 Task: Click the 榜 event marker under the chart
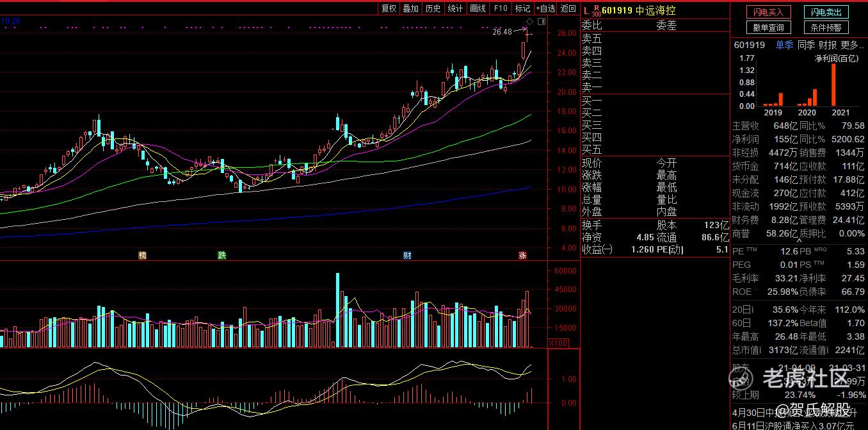coord(143,256)
